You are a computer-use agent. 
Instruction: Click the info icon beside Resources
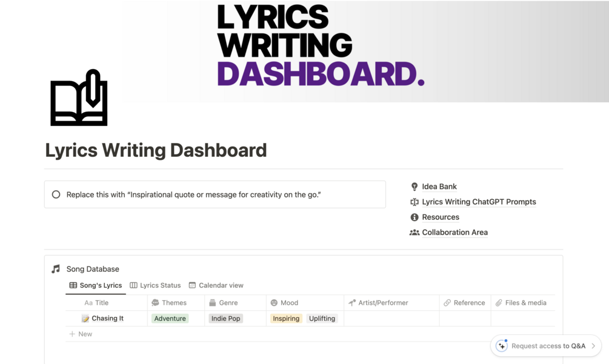(414, 217)
